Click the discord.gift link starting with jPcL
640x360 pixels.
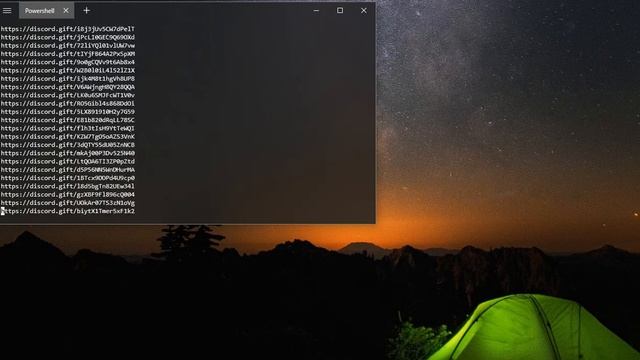[x=67, y=37]
